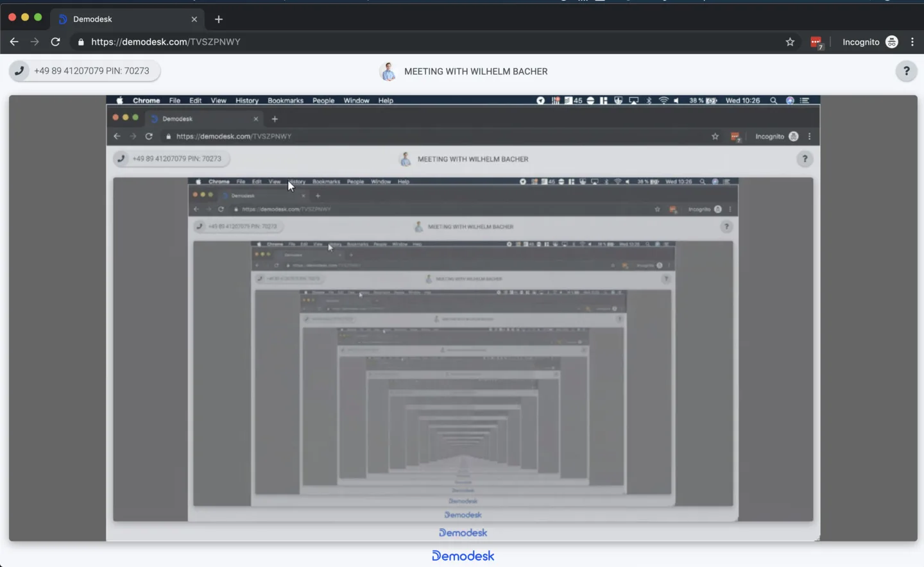The width and height of the screenshot is (924, 567).
Task: Open the Help menu in largest shared-screen menu bar
Action: (x=386, y=101)
